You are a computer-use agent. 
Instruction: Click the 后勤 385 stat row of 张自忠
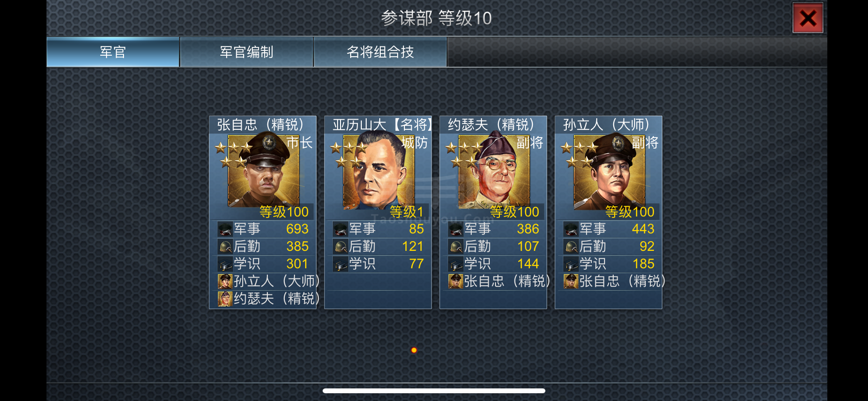point(263,247)
